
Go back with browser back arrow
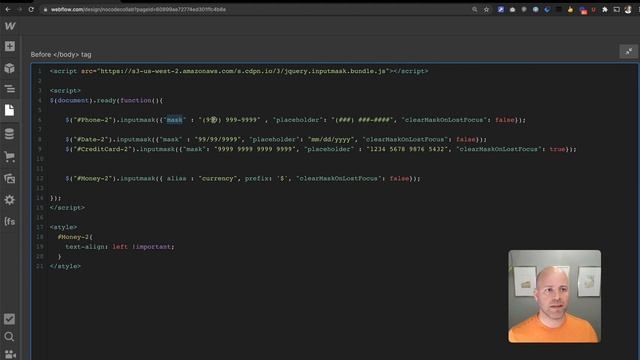(x=8, y=9)
